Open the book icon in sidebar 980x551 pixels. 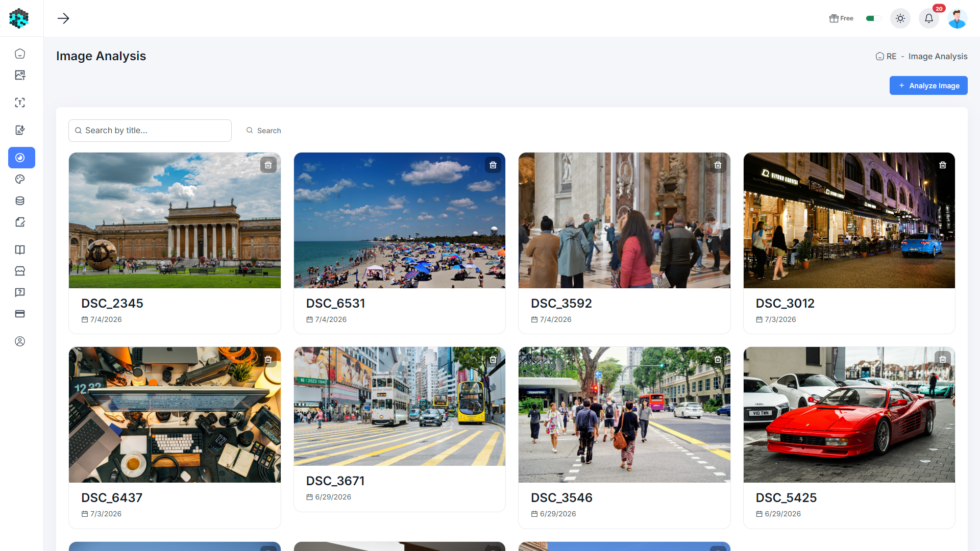pyautogui.click(x=20, y=249)
